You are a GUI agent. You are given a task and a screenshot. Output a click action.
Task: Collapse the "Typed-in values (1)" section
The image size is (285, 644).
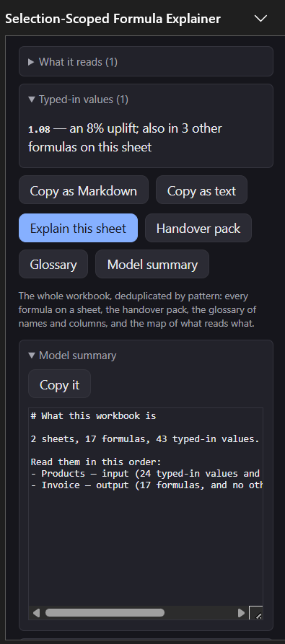pos(78,100)
